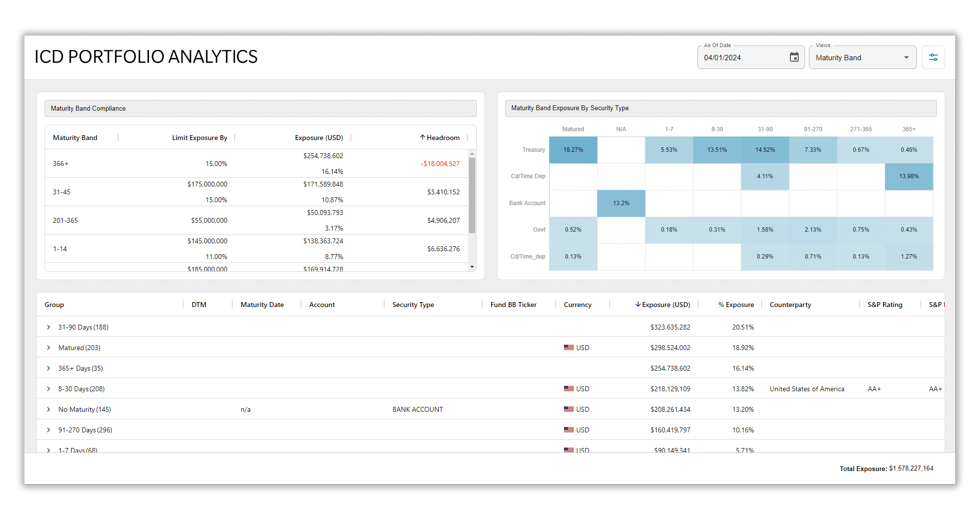This screenshot has height=520, width=980.
Task: Expand the 8-30 Days group row
Action: click(49, 389)
